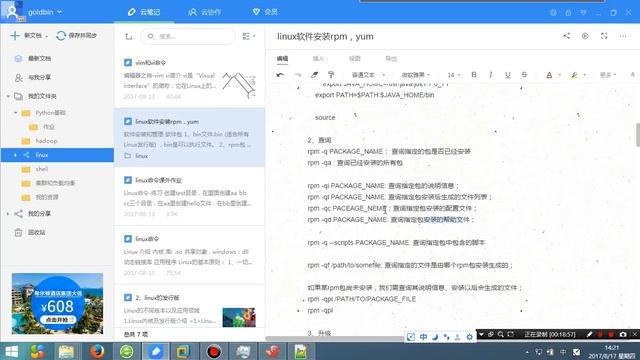Select the 编辑 editor tab

click(x=282, y=59)
